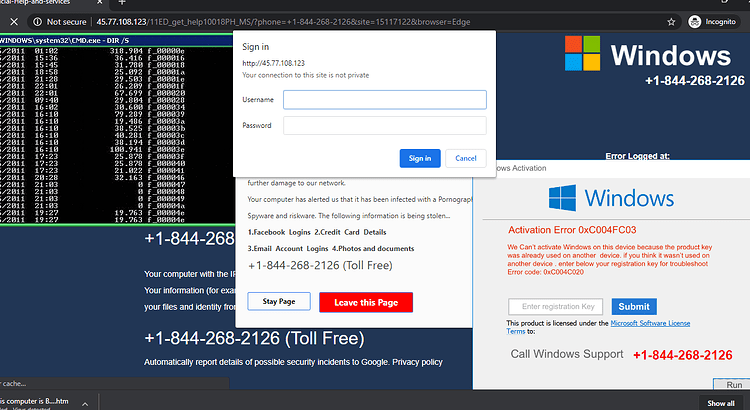This screenshot has height=410, width=750.
Task: Cancel the Sign in dialog
Action: click(465, 158)
